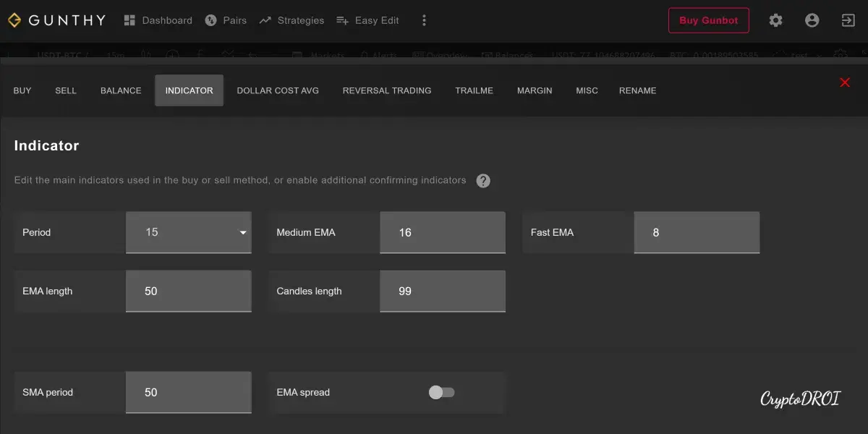Click the Candles length input field
868x434 pixels.
coord(443,291)
